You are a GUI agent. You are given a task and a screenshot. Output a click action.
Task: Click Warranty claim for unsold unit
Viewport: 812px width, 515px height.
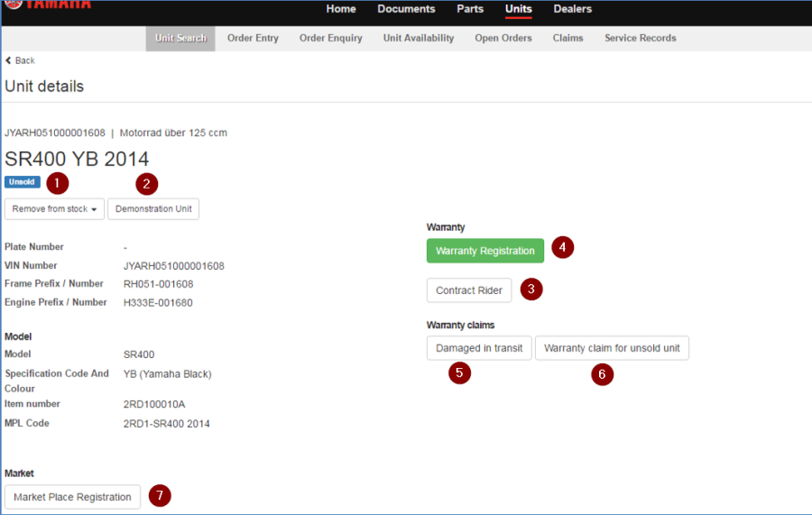pyautogui.click(x=612, y=348)
